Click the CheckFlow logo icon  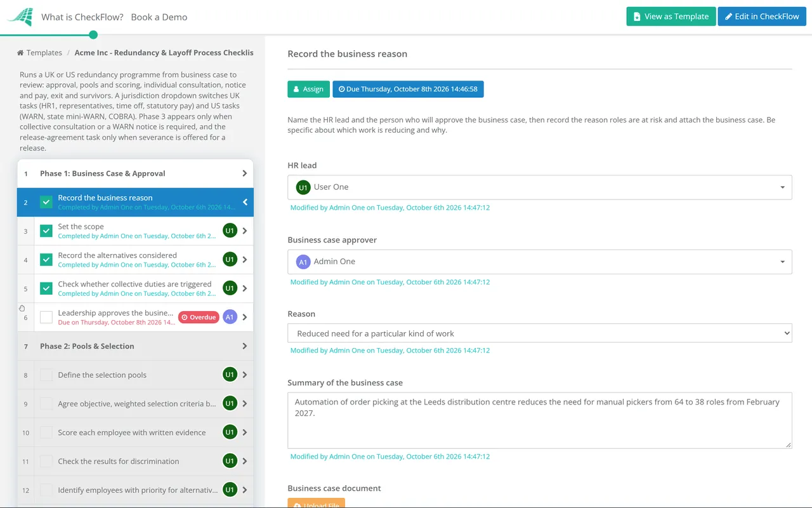20,17
